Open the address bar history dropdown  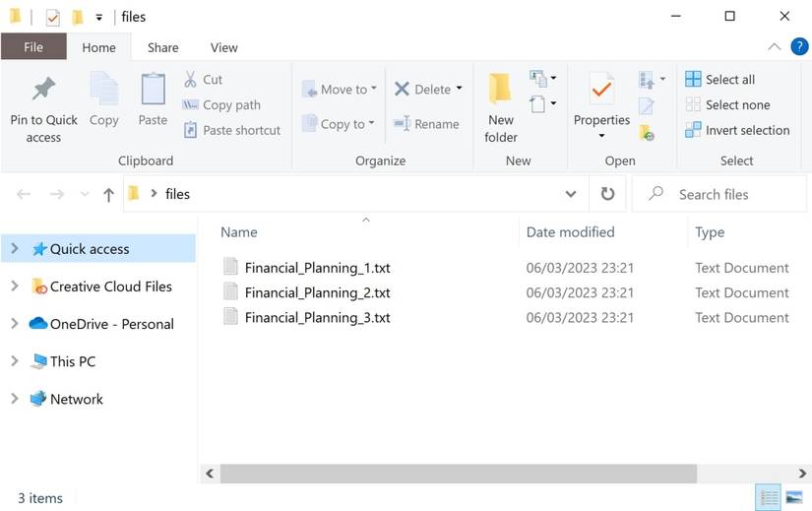tap(571, 194)
